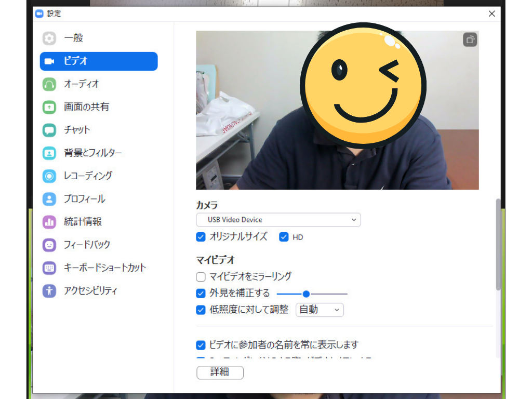
Task: Rotate the video using the preview corner icon
Action: [x=470, y=39]
